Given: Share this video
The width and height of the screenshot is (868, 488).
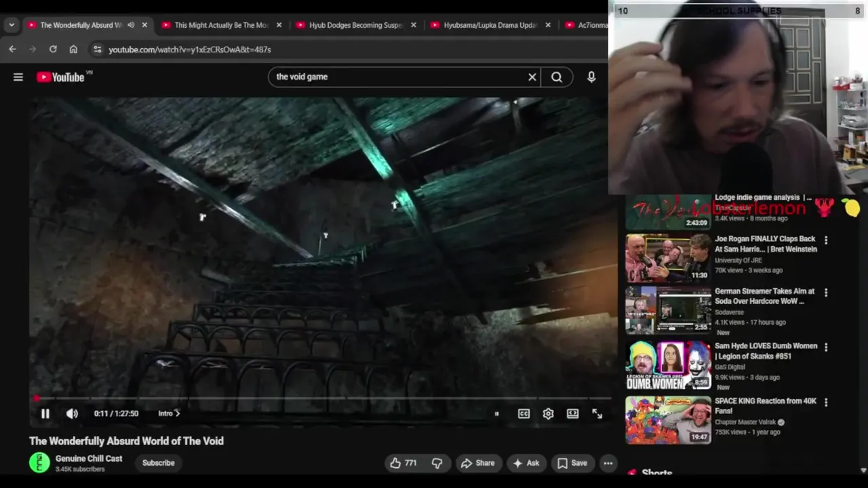Looking at the screenshot, I should click(477, 463).
